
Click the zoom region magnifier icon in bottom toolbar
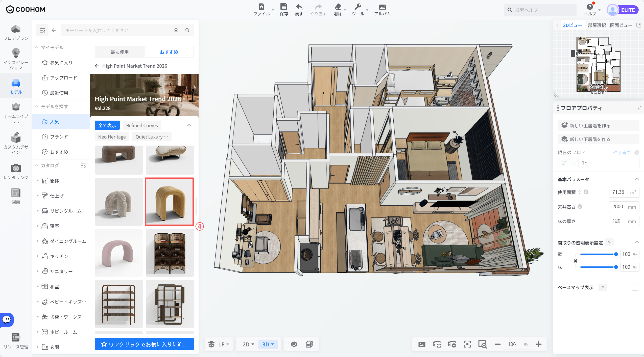pos(482,344)
